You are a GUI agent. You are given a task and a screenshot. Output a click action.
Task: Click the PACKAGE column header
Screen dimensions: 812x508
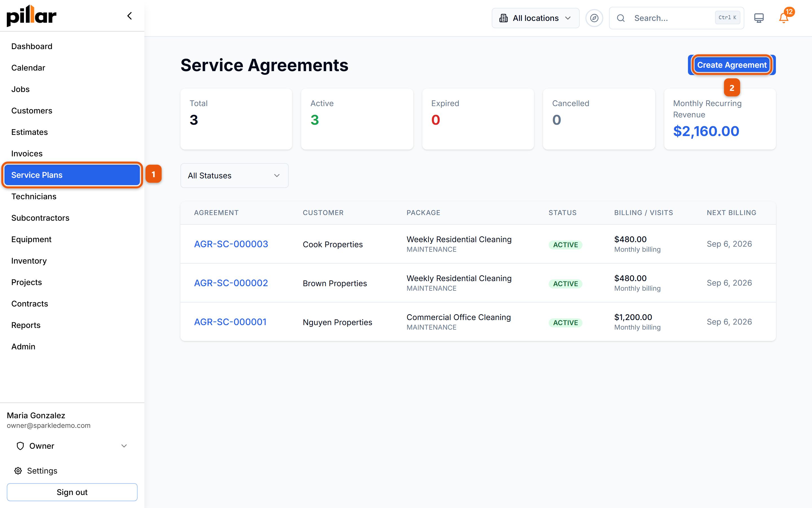(x=423, y=213)
